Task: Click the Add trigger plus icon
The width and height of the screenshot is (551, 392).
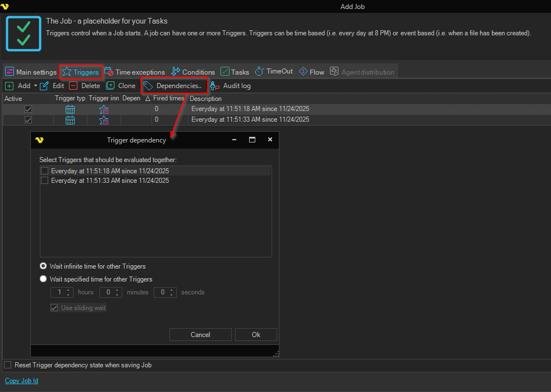Action: (10, 86)
